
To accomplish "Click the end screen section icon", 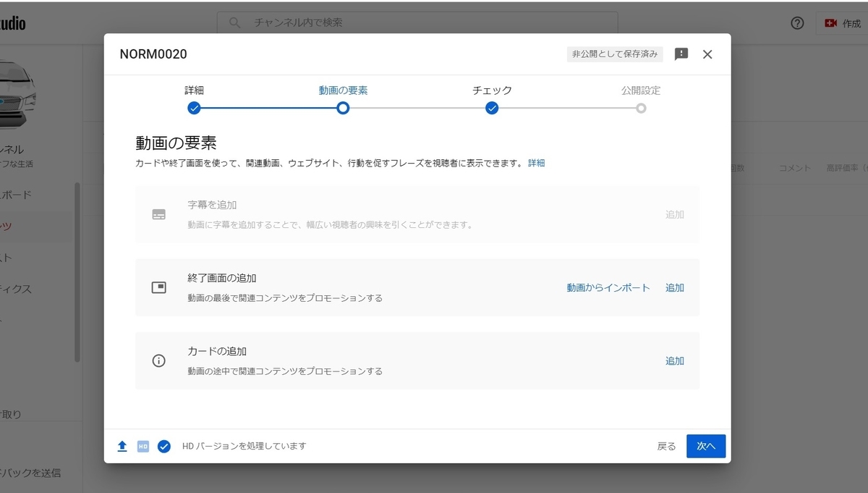I will [x=159, y=287].
